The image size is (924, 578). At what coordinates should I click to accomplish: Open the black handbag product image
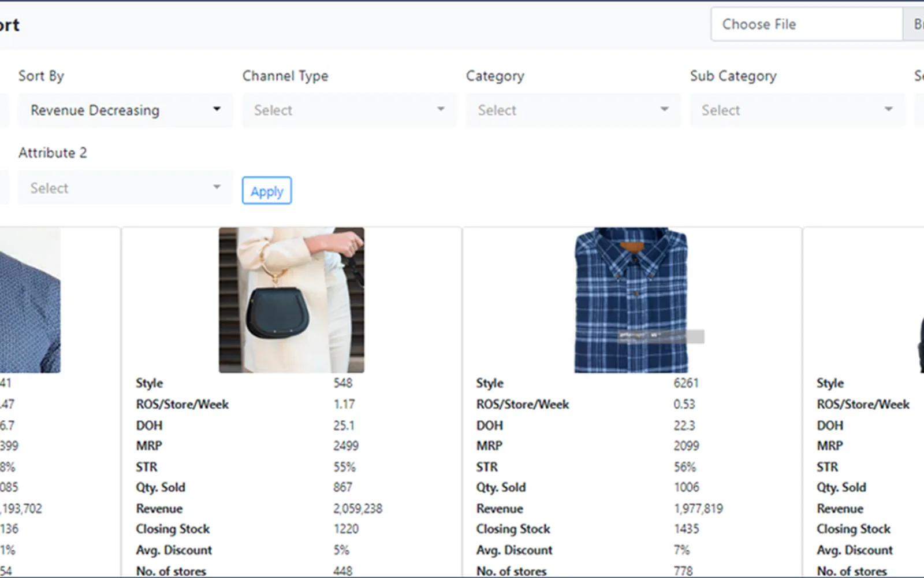(x=292, y=300)
